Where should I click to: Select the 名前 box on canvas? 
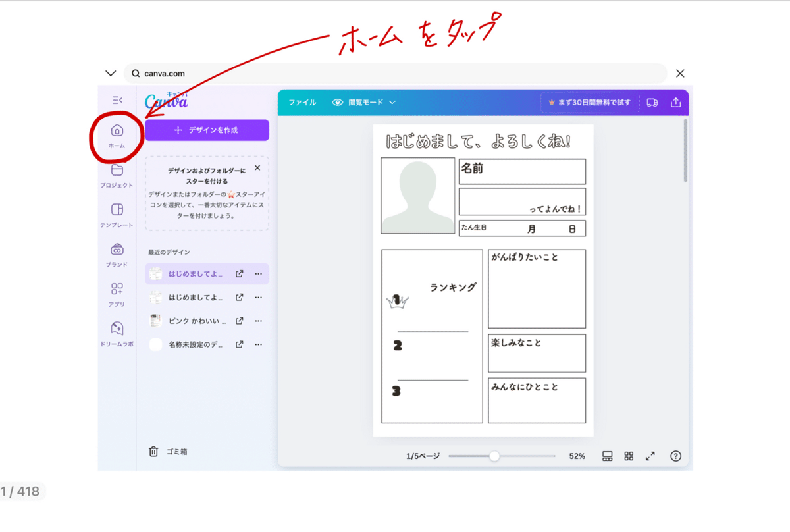[522, 172]
